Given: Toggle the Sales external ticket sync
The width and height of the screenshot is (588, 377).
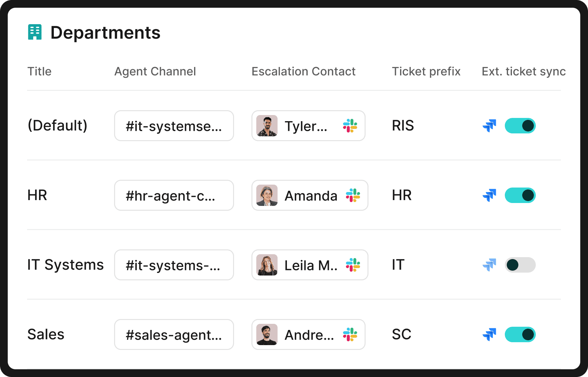Looking at the screenshot, I should pos(520,334).
